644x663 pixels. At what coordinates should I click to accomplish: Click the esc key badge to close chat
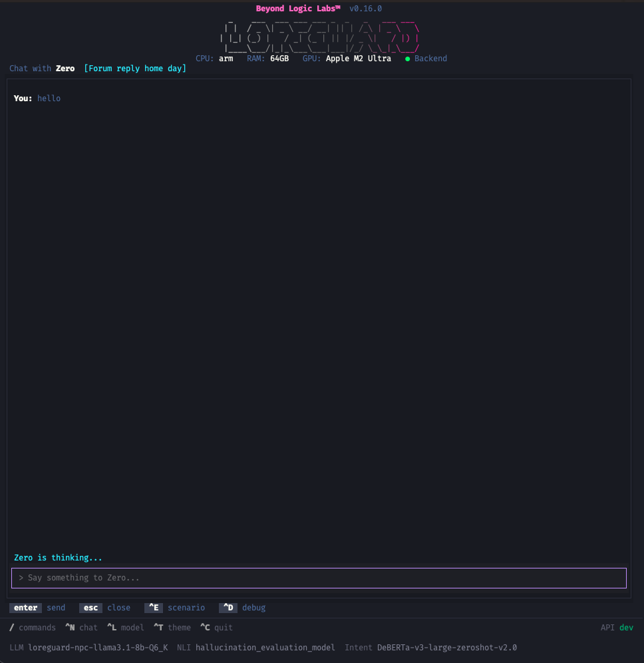point(90,608)
